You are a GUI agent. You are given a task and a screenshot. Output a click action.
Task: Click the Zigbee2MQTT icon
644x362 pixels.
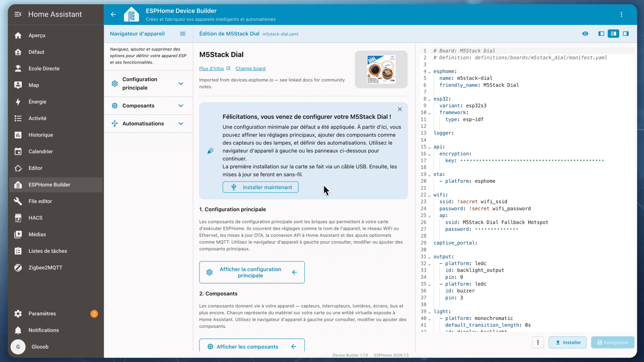click(18, 267)
